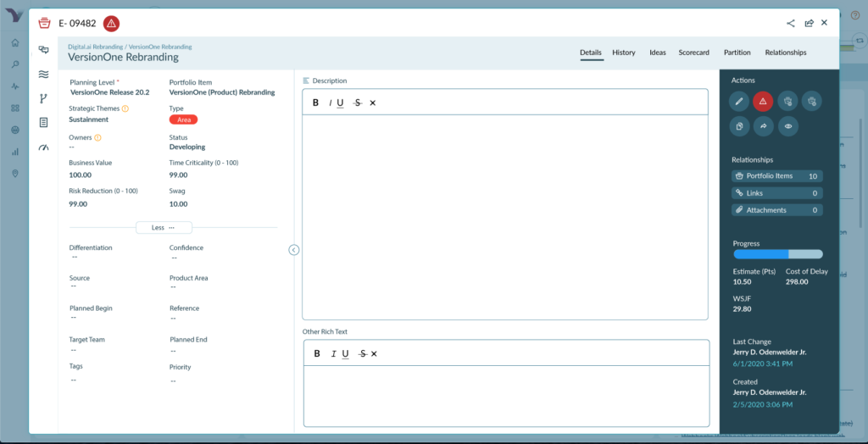Click the clear formatting X in the Other Rich Text toolbar
This screenshot has height=444, width=868.
pos(374,354)
